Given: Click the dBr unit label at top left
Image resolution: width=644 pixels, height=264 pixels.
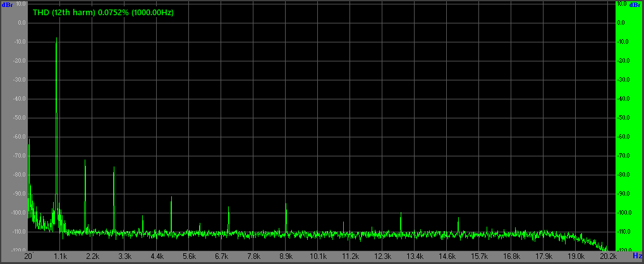Looking at the screenshot, I should [6, 4].
